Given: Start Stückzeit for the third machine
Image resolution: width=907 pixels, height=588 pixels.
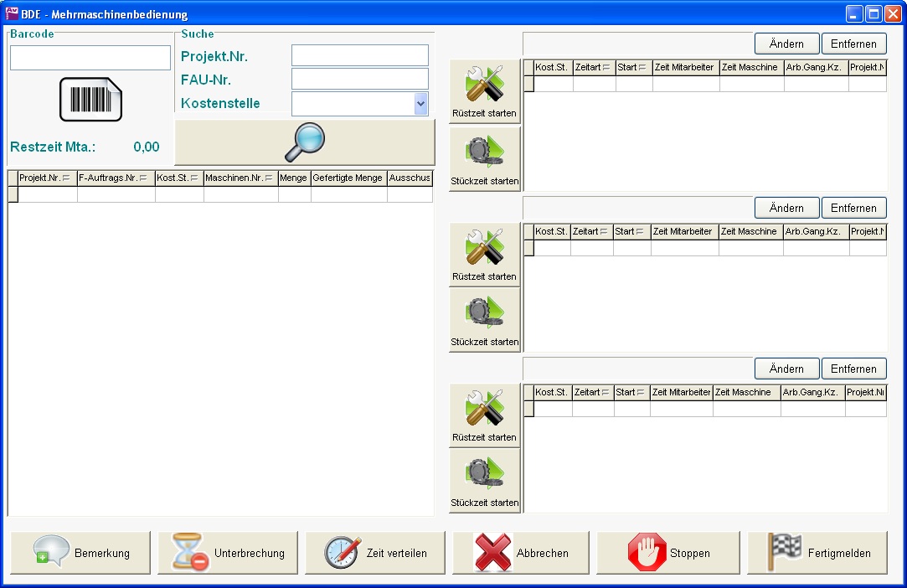Looking at the screenshot, I should tap(484, 481).
